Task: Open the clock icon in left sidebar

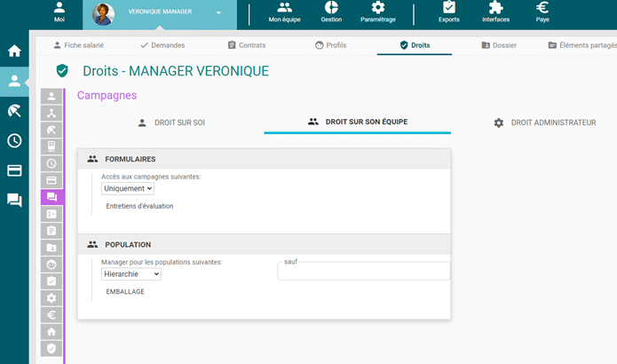Action: [14, 140]
